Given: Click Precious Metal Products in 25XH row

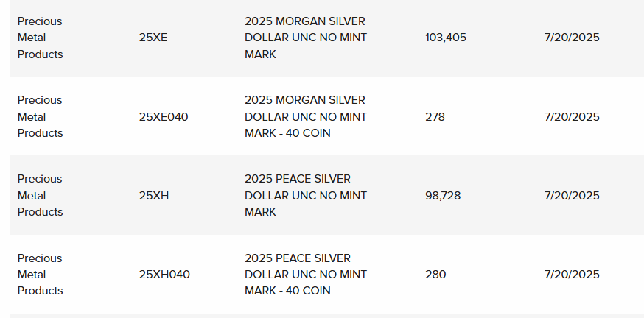Looking at the screenshot, I should coord(40,196).
